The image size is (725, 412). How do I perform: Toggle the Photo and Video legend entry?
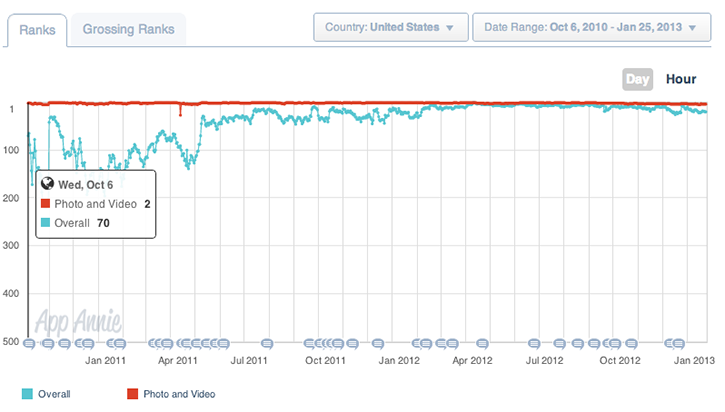(x=171, y=394)
